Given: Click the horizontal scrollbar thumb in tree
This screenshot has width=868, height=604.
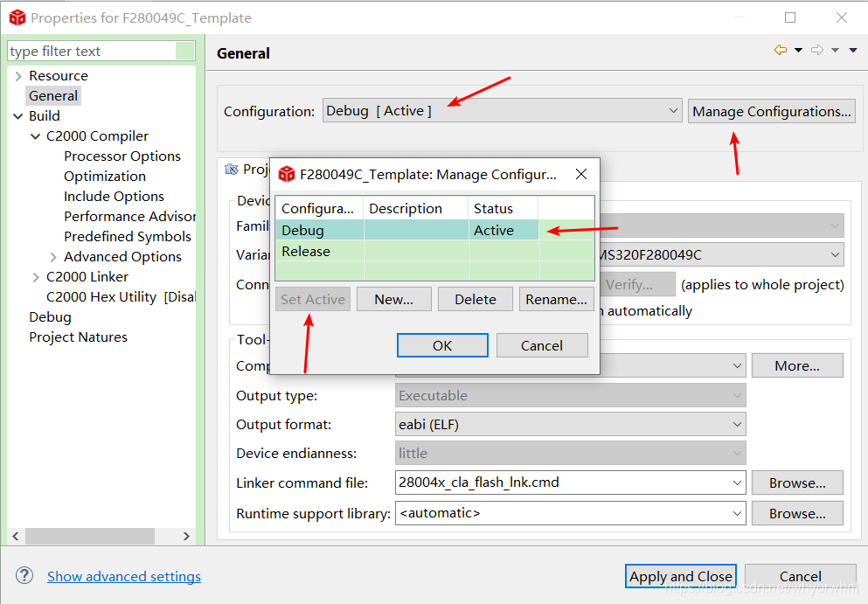Looking at the screenshot, I should (90, 536).
